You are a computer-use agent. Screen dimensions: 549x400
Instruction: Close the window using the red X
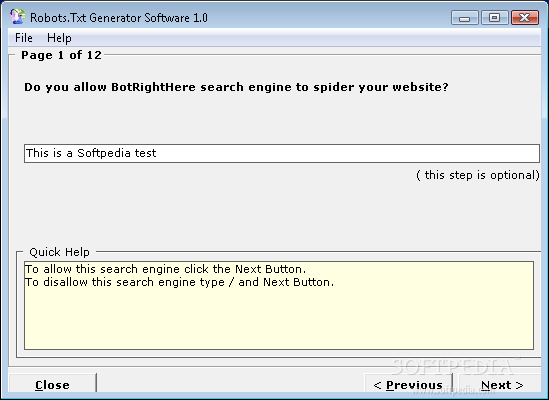pos(525,18)
